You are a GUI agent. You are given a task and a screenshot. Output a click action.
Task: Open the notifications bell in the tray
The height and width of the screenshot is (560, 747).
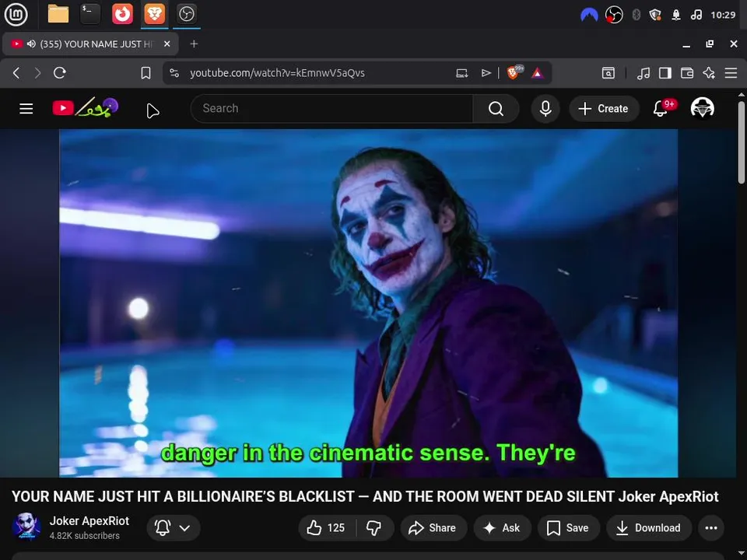(676, 15)
